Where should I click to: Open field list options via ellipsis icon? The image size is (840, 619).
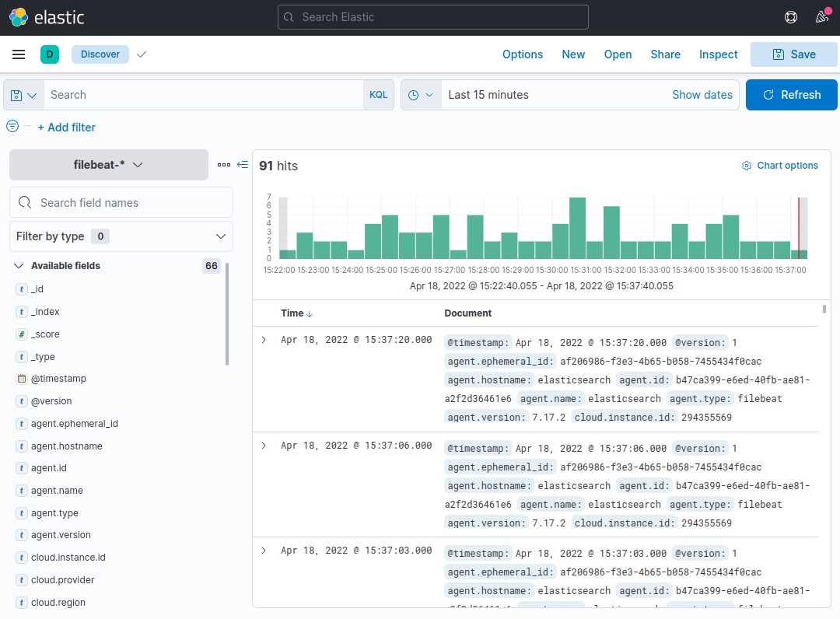tap(224, 164)
